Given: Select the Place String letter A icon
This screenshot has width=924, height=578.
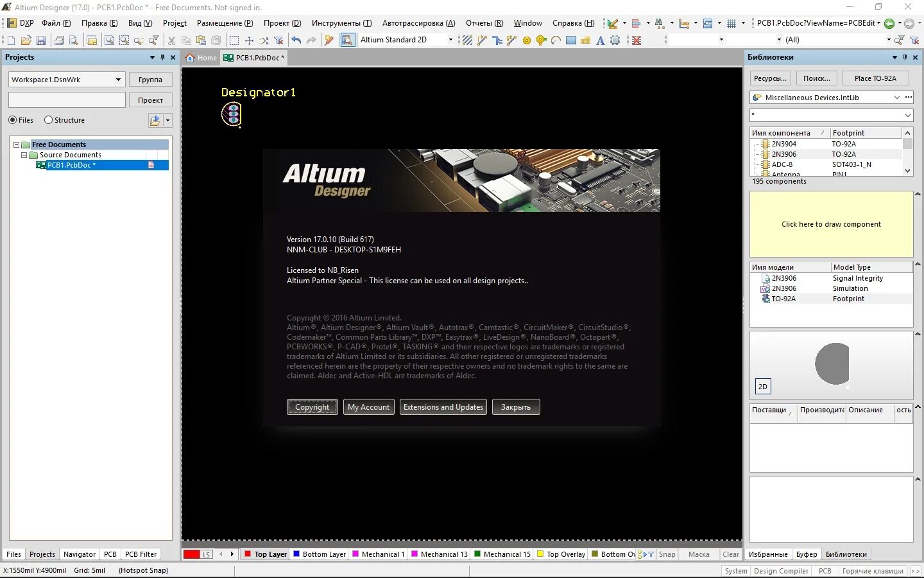Looking at the screenshot, I should pyautogui.click(x=601, y=40).
